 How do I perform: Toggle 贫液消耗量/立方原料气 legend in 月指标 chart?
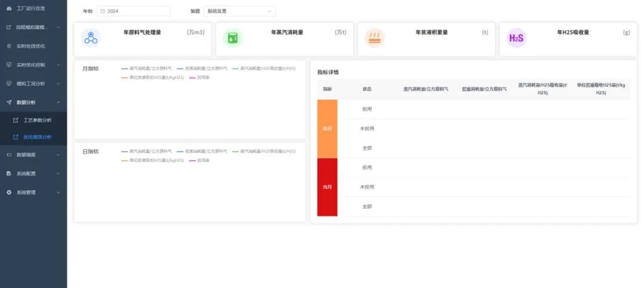point(202,69)
